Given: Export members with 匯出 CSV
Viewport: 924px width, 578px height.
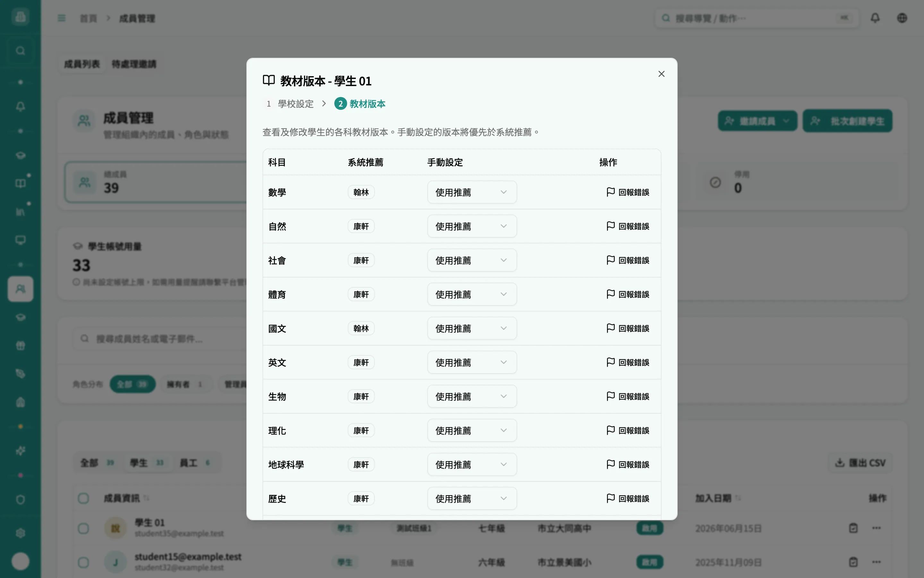Looking at the screenshot, I should coord(860,463).
